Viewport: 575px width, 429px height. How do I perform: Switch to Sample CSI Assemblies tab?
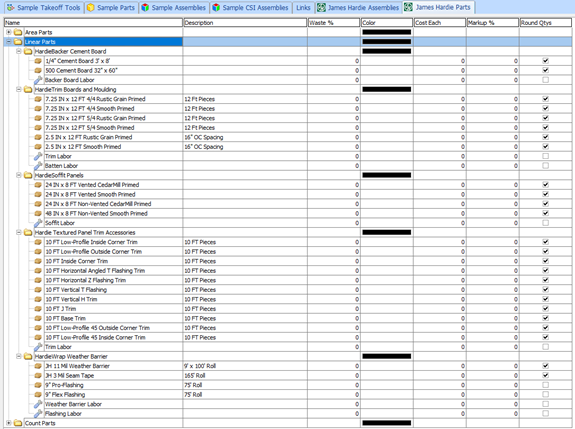tap(251, 8)
